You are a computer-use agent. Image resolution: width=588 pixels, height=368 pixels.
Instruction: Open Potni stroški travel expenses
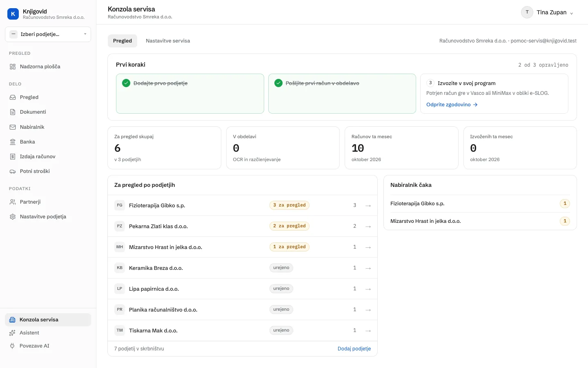48,171
